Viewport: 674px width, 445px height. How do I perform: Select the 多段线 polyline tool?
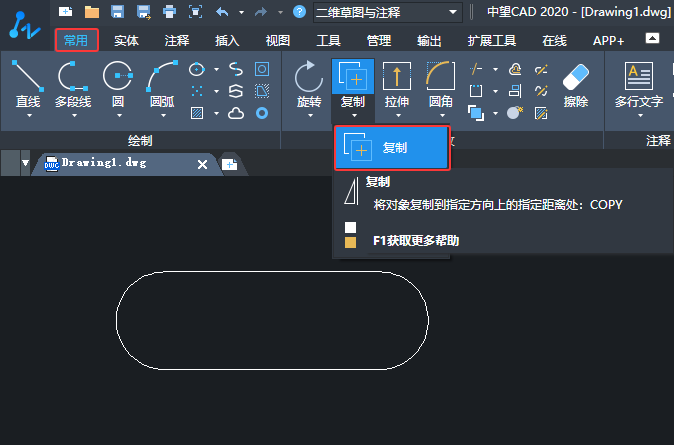coord(73,84)
